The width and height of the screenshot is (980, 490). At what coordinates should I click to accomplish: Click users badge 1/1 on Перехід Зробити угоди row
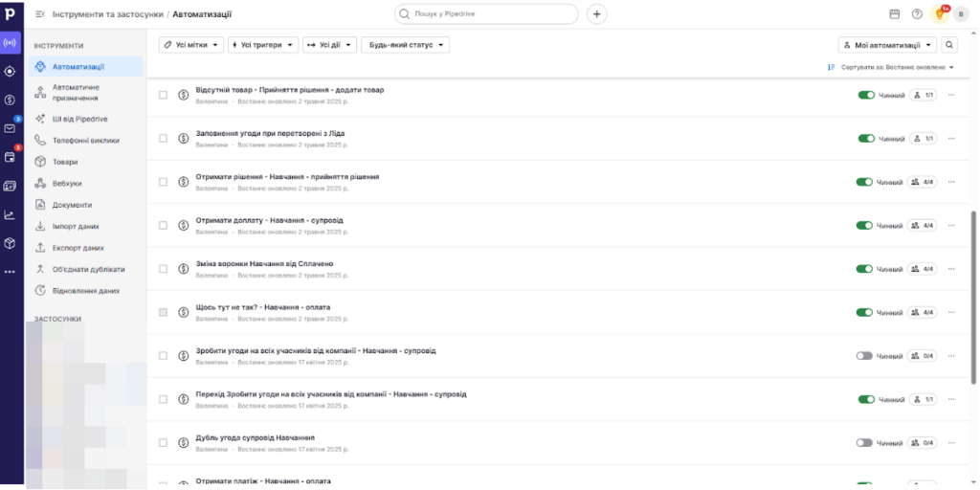(x=924, y=399)
